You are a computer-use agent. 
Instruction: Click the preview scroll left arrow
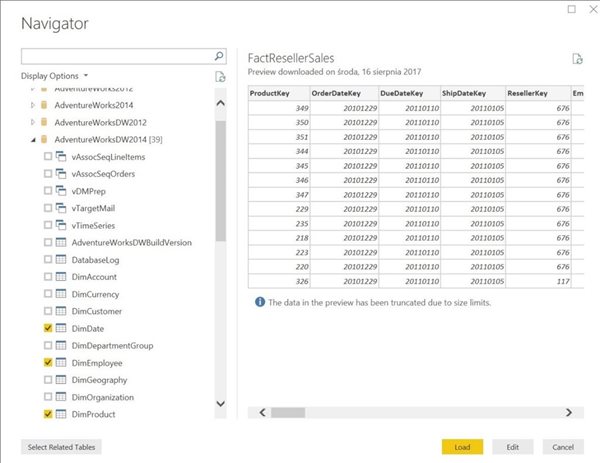tap(262, 412)
